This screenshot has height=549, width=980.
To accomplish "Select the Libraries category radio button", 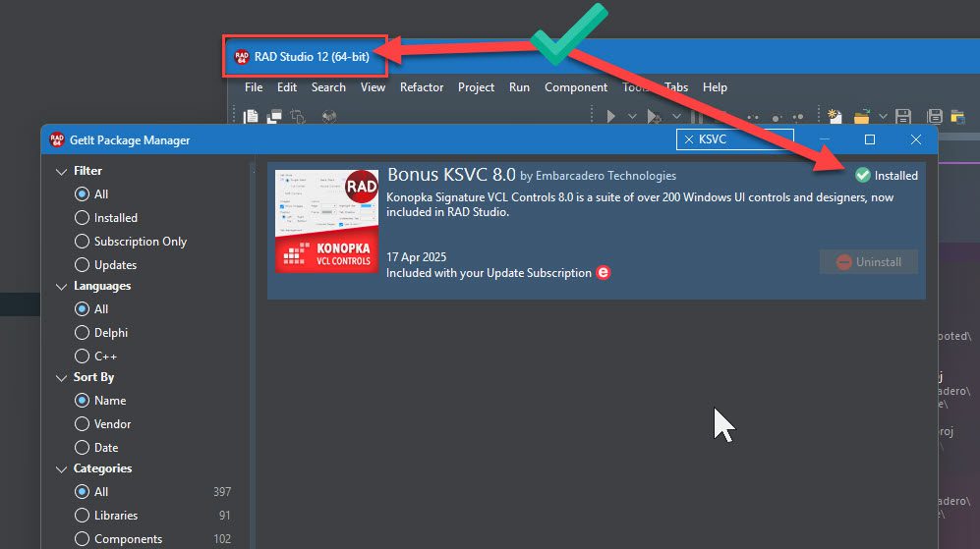I will (82, 516).
